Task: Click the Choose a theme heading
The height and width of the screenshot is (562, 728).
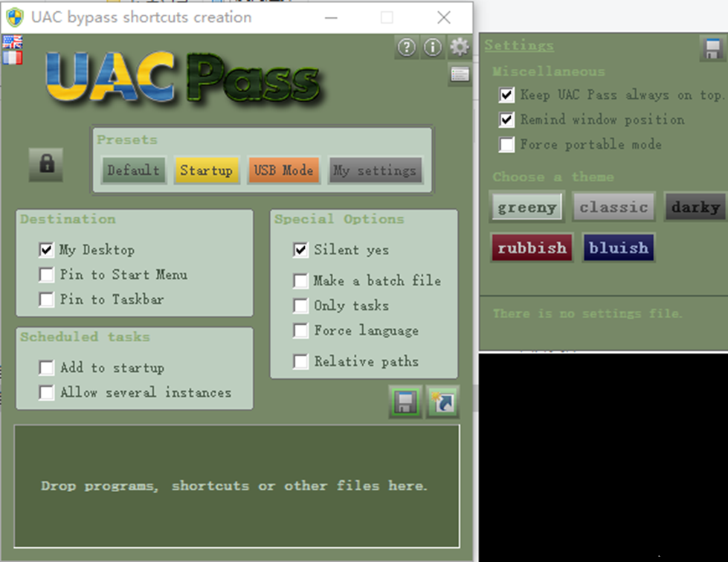Action: 553,177
